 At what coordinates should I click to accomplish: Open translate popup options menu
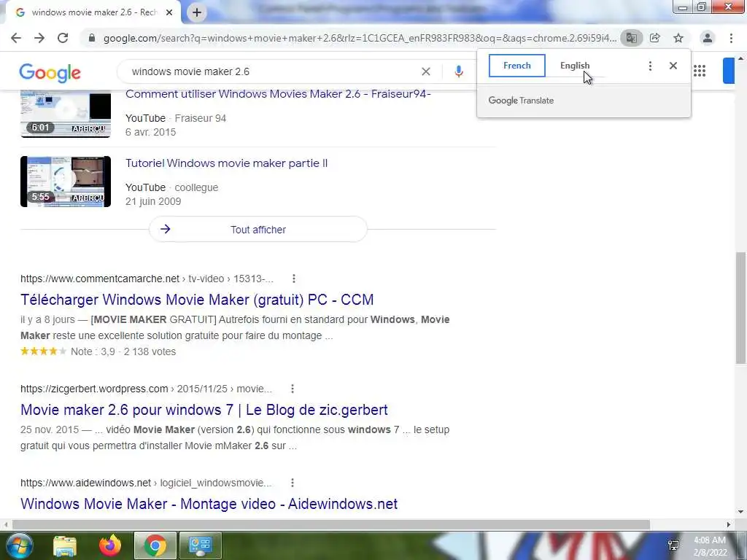(x=650, y=66)
